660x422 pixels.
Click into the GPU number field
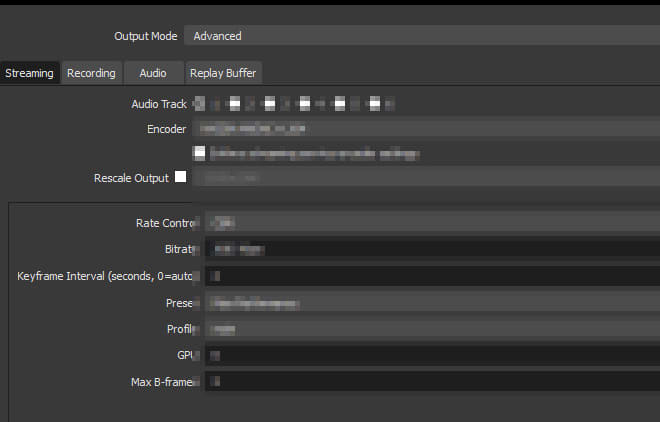click(432, 356)
